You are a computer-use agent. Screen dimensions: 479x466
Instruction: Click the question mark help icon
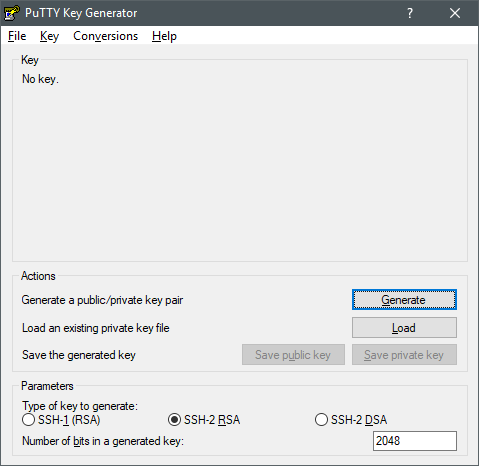[x=410, y=13]
